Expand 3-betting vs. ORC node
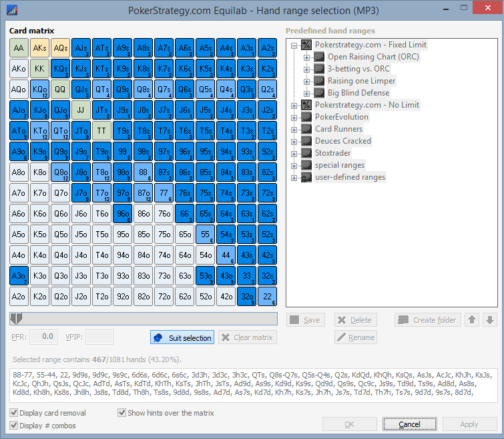The width and height of the screenshot is (504, 439). click(306, 69)
